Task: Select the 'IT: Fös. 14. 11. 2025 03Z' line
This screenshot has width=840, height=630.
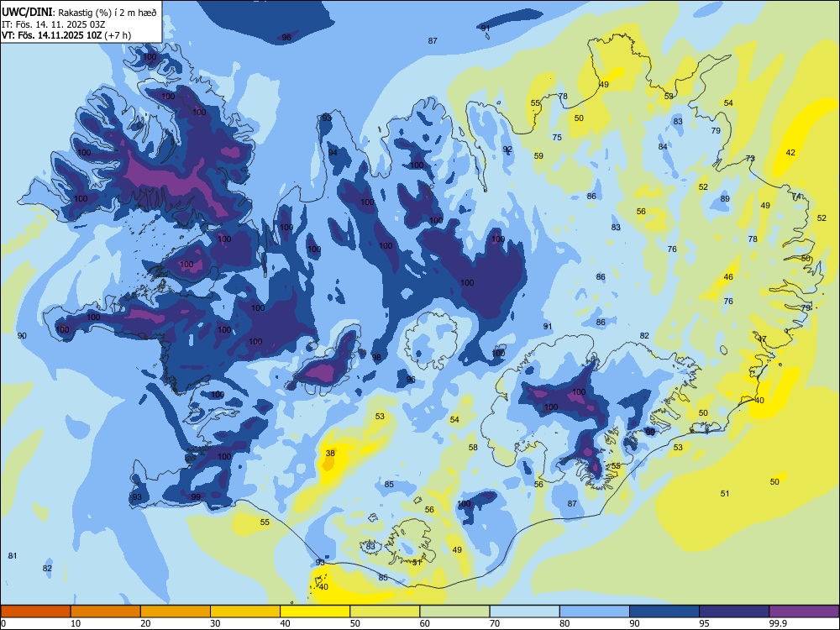Action: point(53,24)
